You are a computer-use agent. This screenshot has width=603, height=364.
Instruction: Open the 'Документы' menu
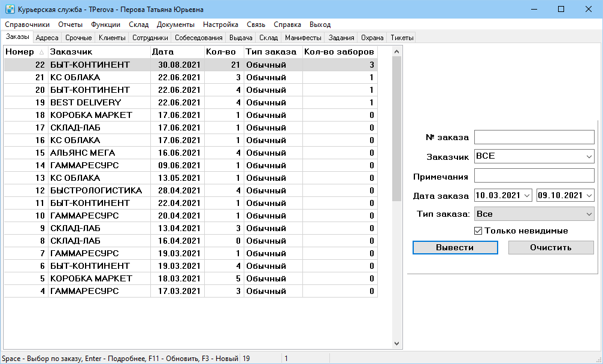[x=175, y=25]
